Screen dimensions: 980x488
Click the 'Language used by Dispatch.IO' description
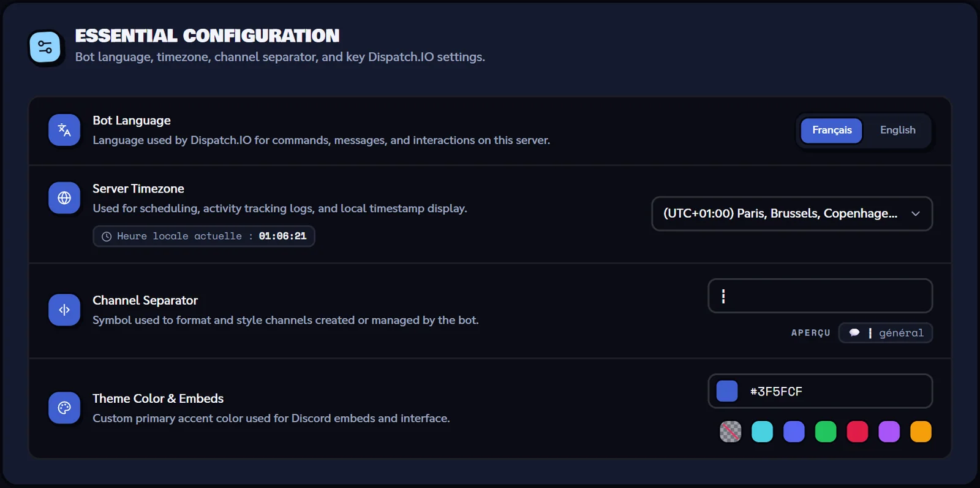[x=322, y=140]
